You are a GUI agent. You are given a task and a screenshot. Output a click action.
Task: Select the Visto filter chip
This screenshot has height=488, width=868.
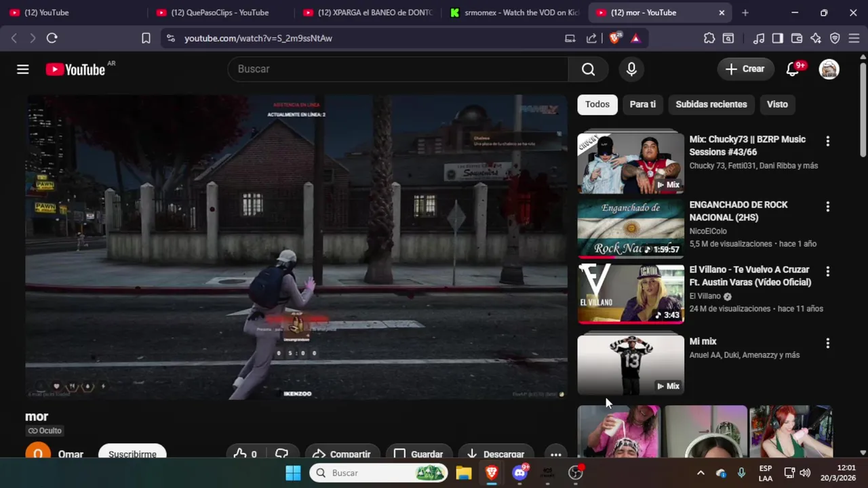(777, 104)
